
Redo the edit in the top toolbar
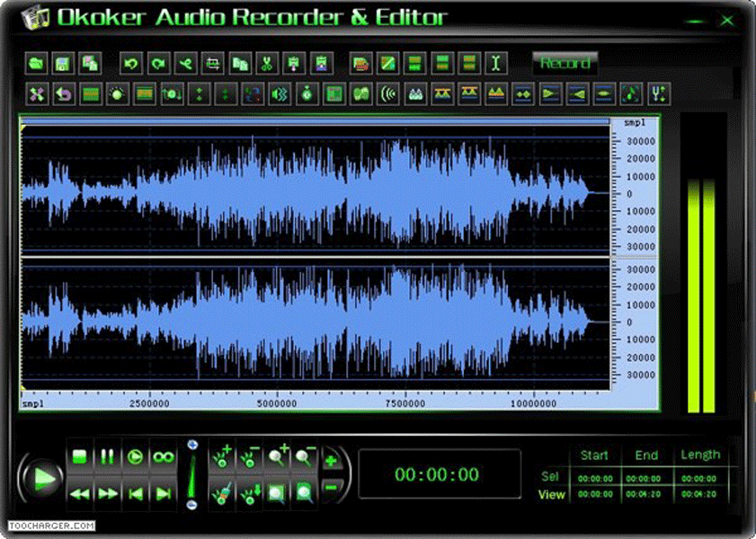tap(158, 64)
